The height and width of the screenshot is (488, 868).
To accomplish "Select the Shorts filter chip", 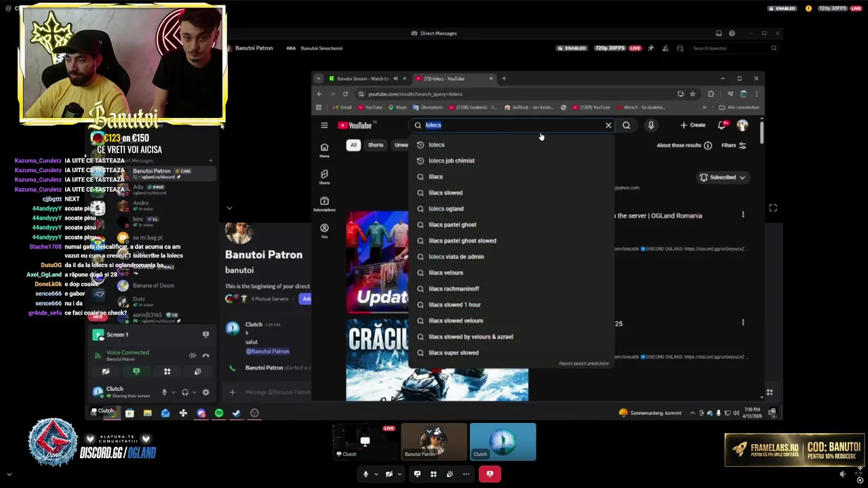I will (376, 145).
